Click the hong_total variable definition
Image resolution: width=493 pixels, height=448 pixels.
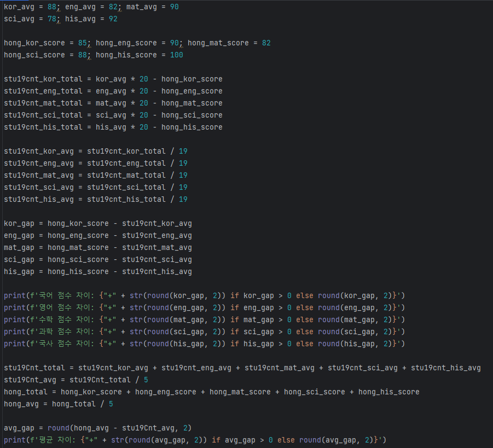[x=26, y=392]
